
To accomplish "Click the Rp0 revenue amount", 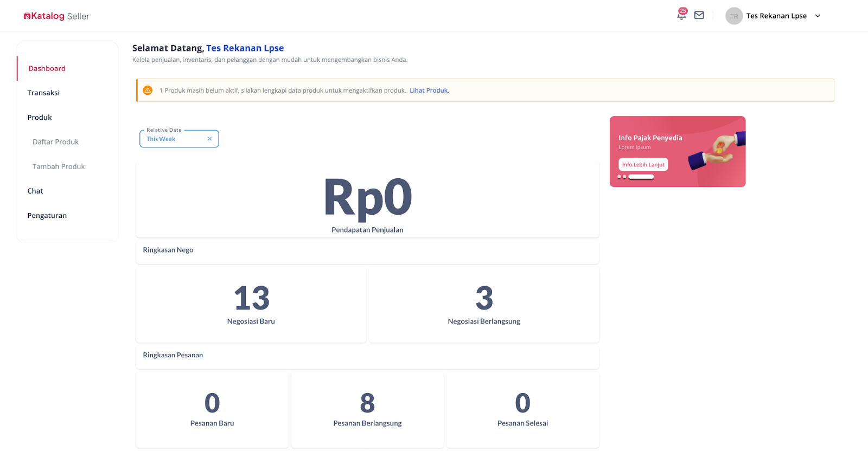I will 368,198.
